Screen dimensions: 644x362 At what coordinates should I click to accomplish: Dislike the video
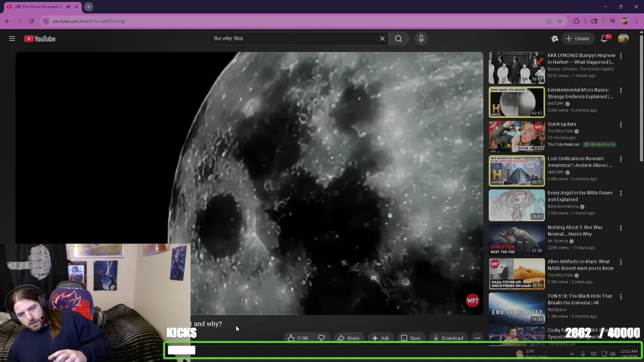pyautogui.click(x=321, y=338)
